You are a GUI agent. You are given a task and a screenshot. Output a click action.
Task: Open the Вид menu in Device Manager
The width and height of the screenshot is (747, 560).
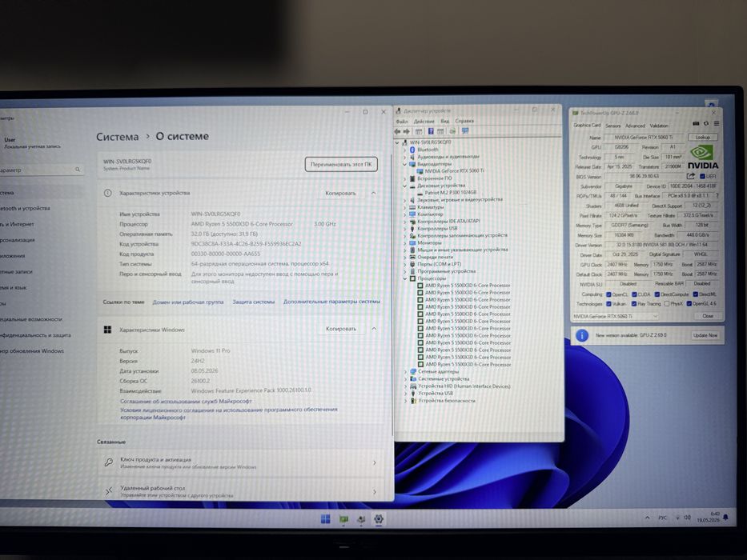[x=445, y=122]
